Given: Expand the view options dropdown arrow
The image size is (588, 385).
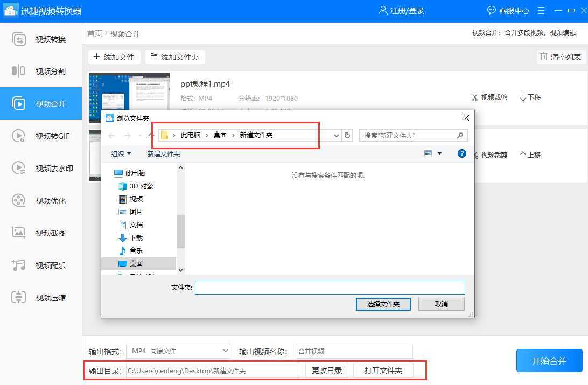Looking at the screenshot, I should pos(439,153).
